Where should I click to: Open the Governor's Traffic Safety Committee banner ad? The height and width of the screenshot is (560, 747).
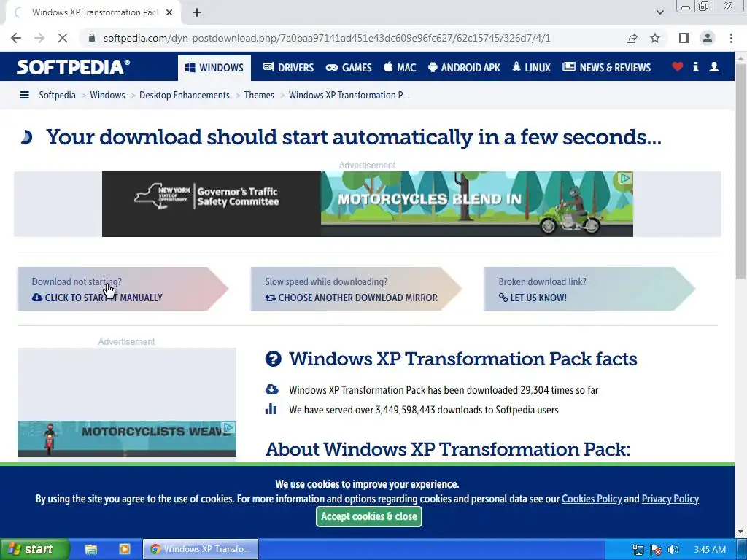368,204
